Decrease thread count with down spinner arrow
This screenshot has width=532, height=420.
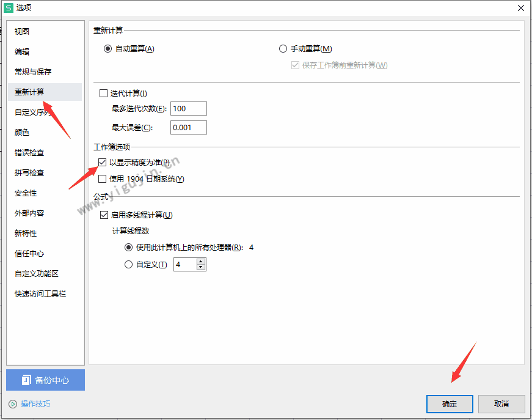(201, 267)
